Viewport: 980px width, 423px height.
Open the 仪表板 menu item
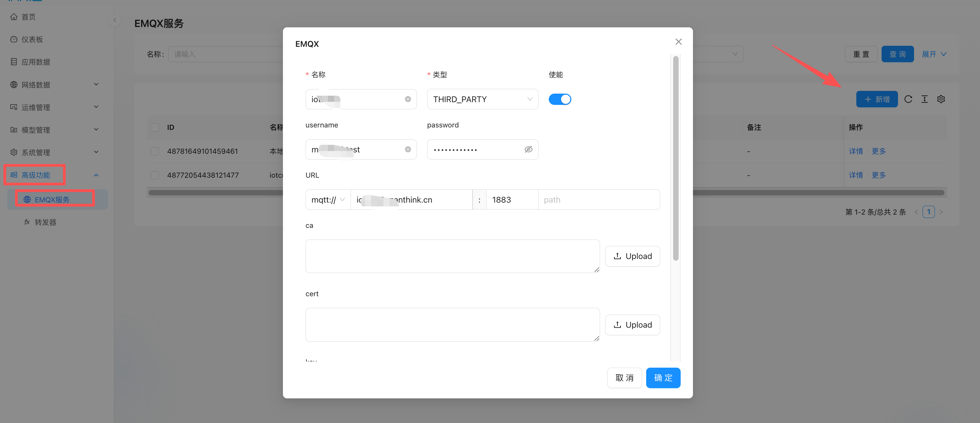point(32,40)
